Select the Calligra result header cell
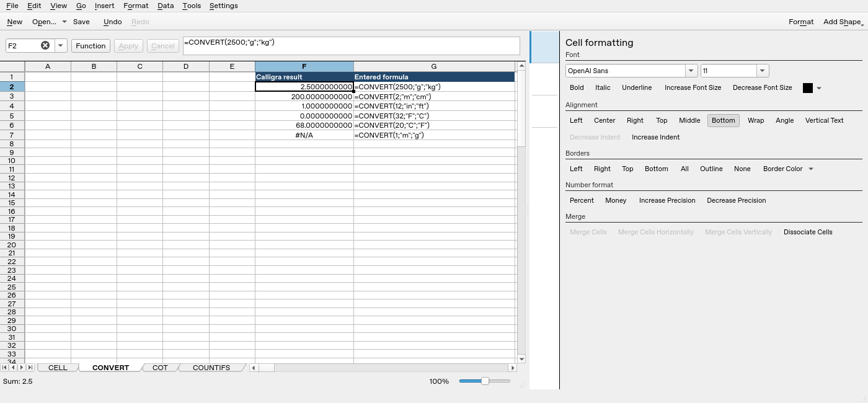 [x=304, y=77]
